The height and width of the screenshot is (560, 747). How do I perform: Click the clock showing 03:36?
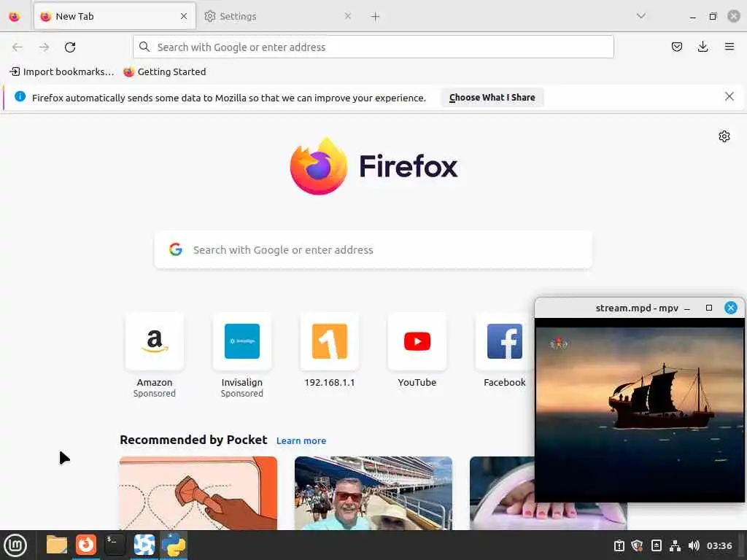coord(719,545)
